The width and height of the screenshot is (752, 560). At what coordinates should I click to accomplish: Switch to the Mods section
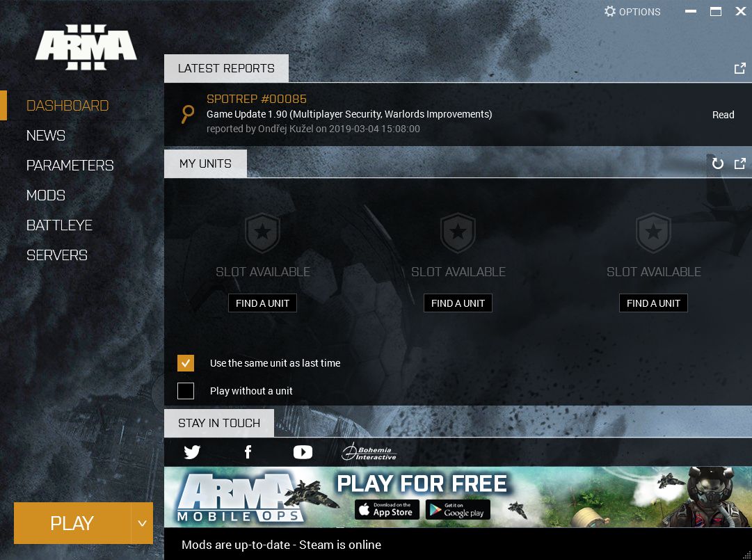click(x=46, y=195)
